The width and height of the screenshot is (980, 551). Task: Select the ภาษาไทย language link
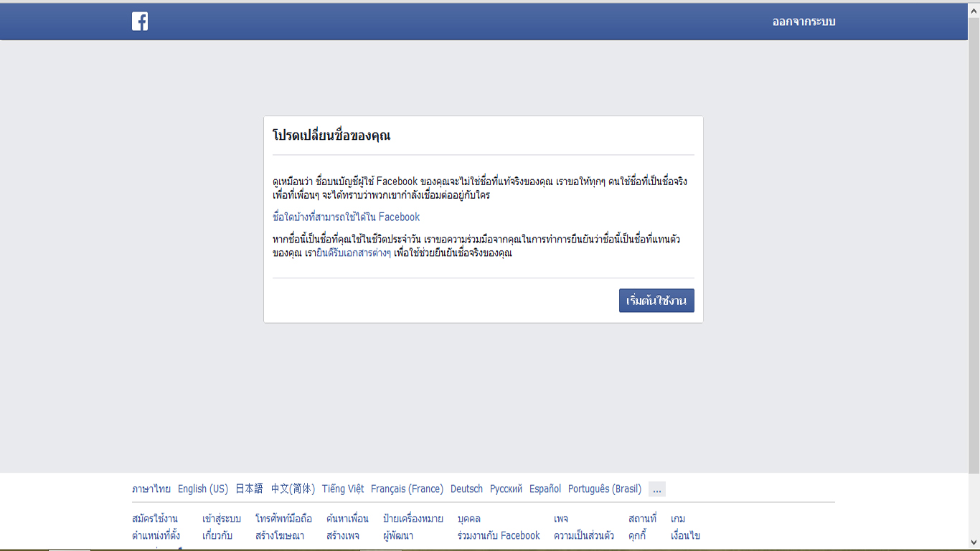[151, 489]
